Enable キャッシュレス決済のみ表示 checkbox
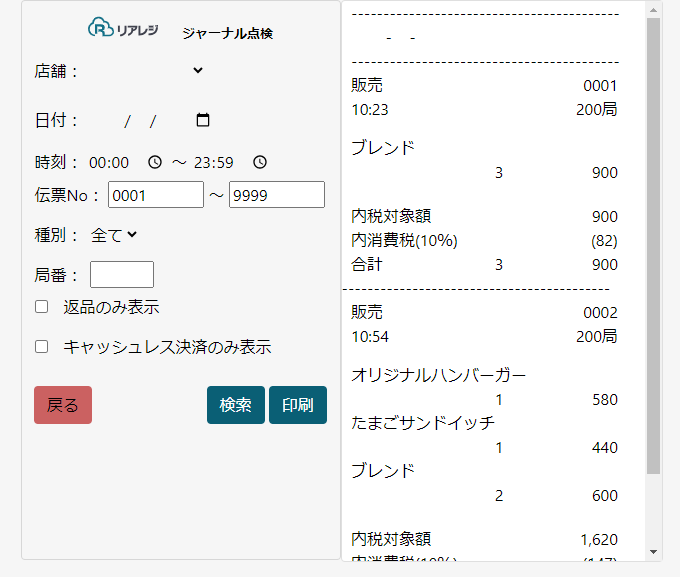680x577 pixels. point(42,347)
